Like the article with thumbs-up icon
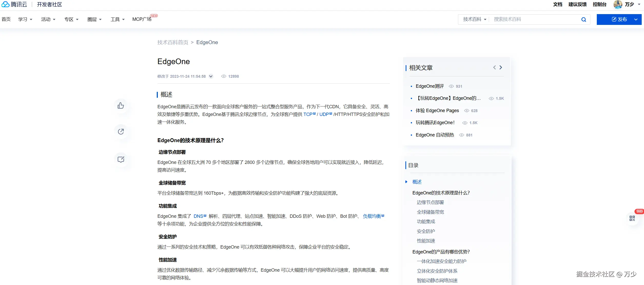The image size is (644, 285). click(121, 105)
